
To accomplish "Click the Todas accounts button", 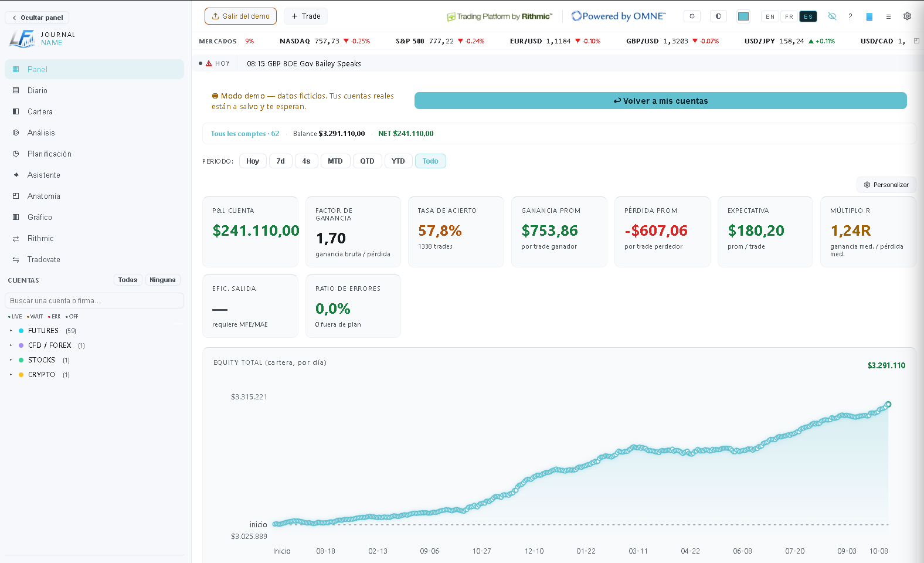I will 128,280.
